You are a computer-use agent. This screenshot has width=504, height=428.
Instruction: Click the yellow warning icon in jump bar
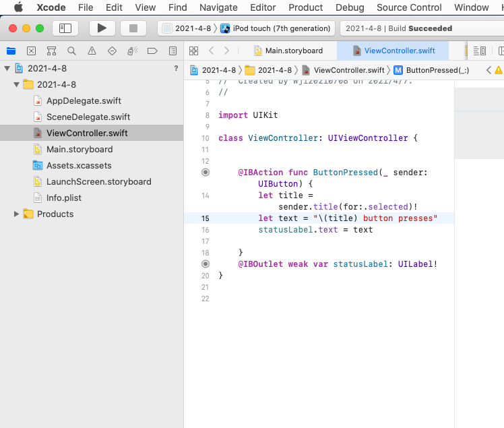(x=499, y=70)
